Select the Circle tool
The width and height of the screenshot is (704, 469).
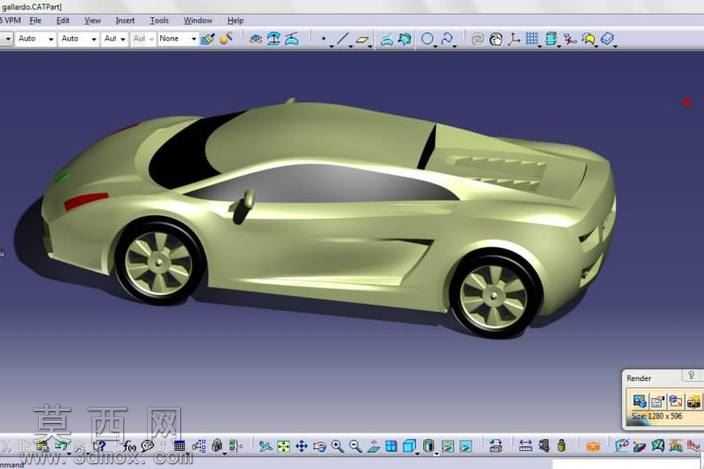point(427,39)
